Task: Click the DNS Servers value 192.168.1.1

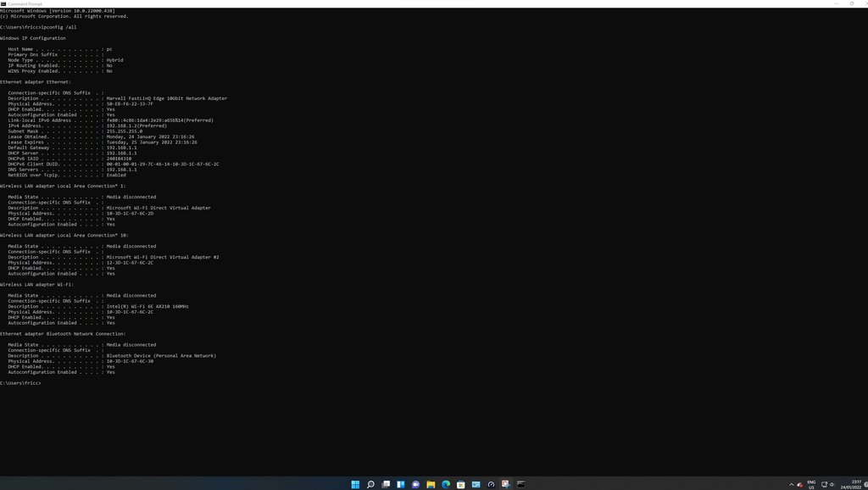Action: (x=121, y=170)
